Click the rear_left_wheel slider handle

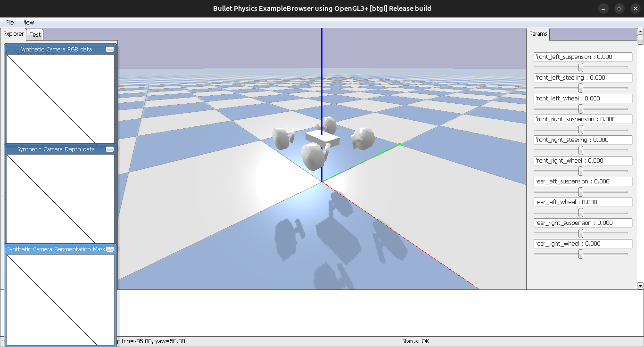[x=581, y=213]
